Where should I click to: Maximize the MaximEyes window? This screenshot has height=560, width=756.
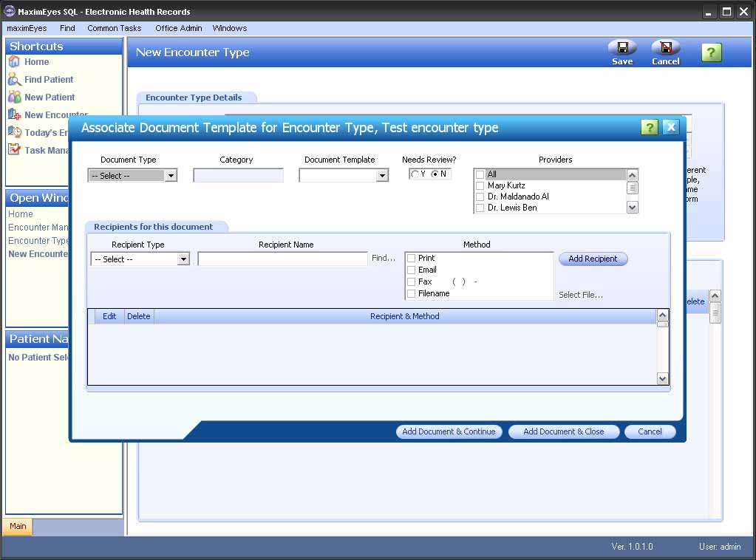[726, 12]
